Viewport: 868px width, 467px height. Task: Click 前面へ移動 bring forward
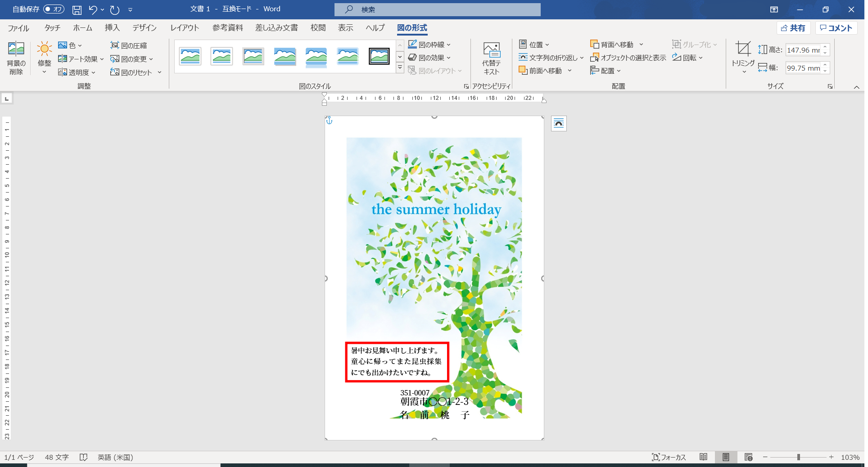(540, 71)
